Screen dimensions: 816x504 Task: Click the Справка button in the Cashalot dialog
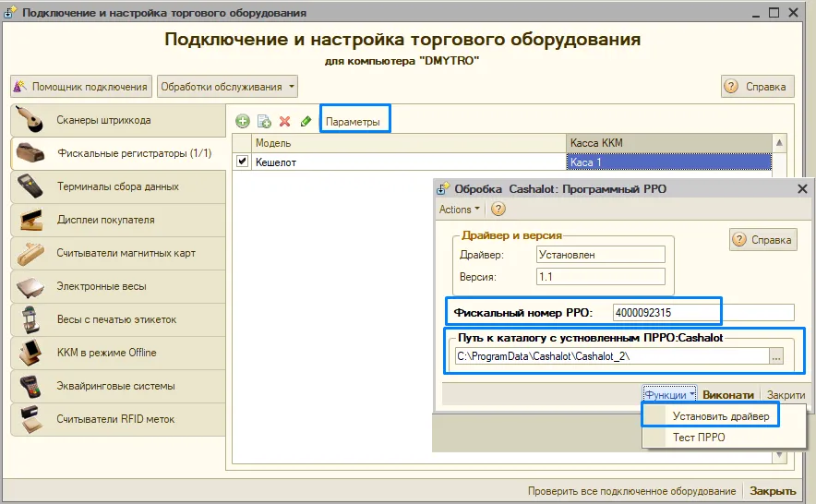point(762,239)
